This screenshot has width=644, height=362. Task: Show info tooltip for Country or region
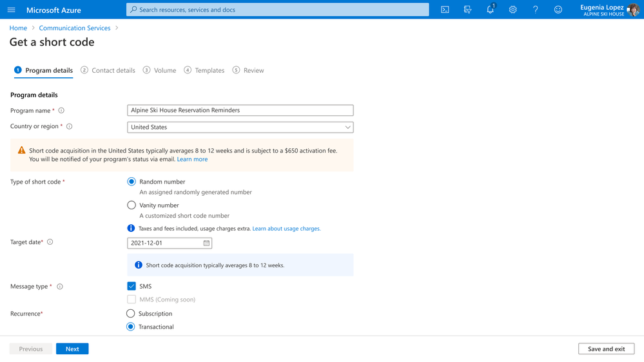pos(70,126)
